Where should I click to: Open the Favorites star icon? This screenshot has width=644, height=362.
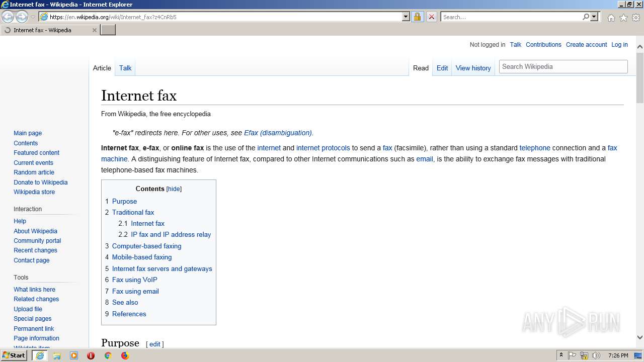click(623, 18)
